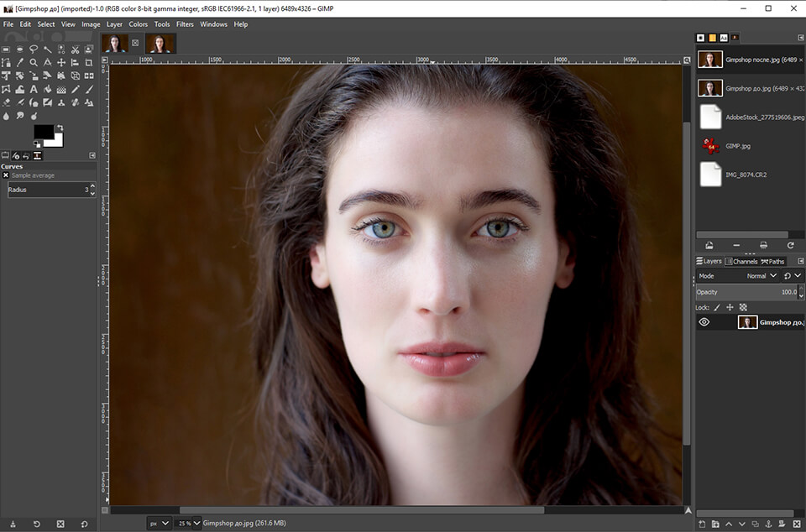Delete the selected layer with minus button

tap(736, 245)
